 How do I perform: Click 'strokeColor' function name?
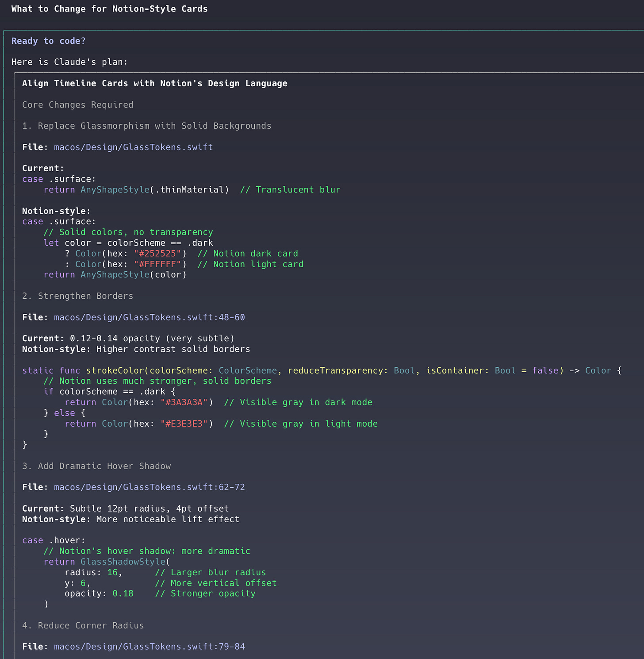tap(115, 370)
